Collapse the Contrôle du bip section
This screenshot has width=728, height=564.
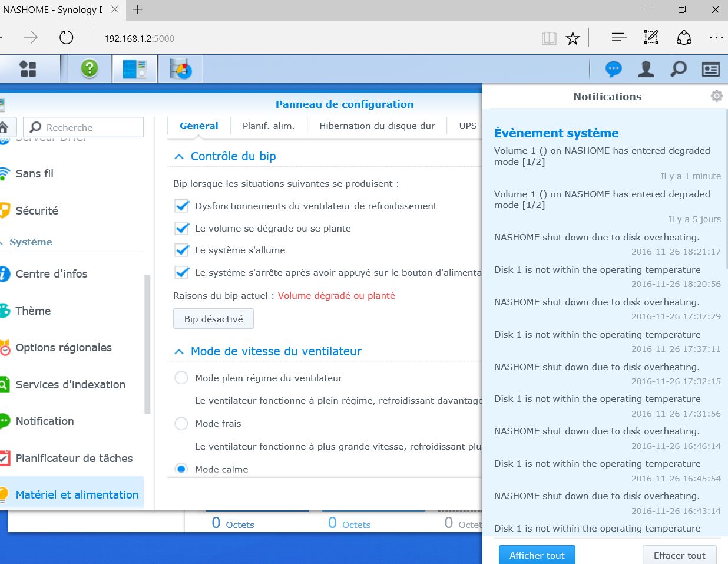(x=179, y=157)
